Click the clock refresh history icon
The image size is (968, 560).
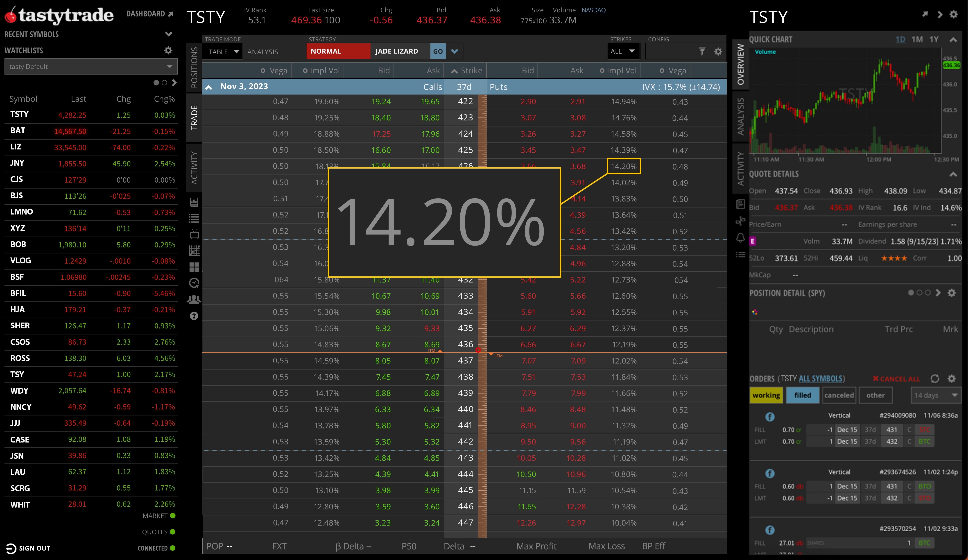[x=194, y=283]
